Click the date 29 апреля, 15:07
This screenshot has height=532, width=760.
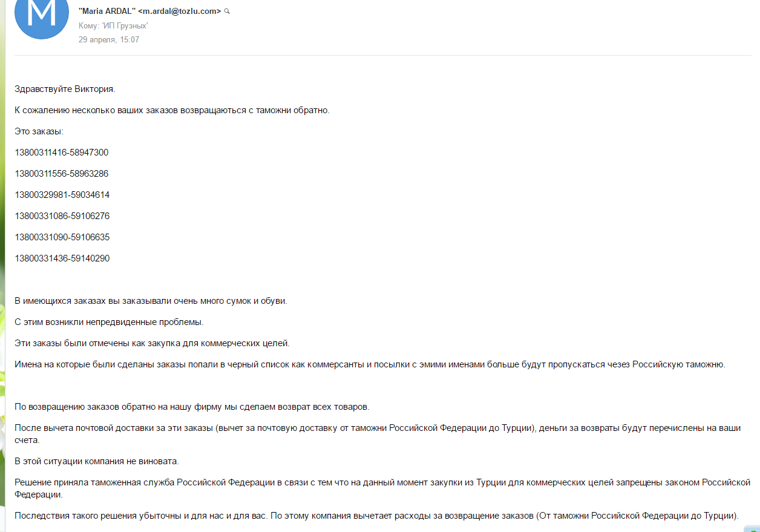tap(109, 39)
